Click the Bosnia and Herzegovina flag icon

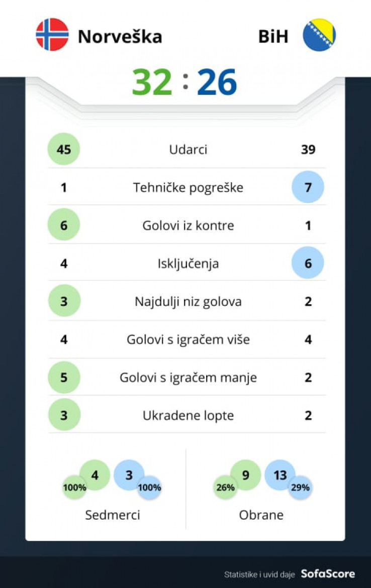[319, 35]
